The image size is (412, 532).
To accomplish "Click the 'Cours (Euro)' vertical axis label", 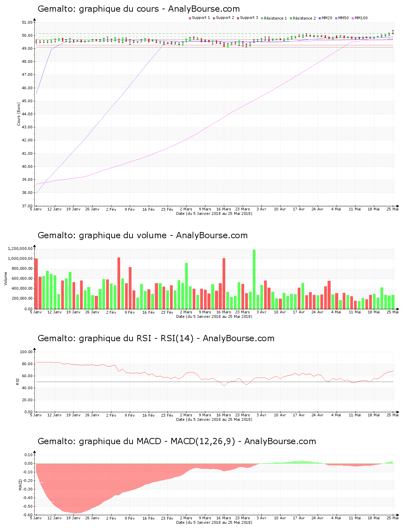I will [x=19, y=114].
